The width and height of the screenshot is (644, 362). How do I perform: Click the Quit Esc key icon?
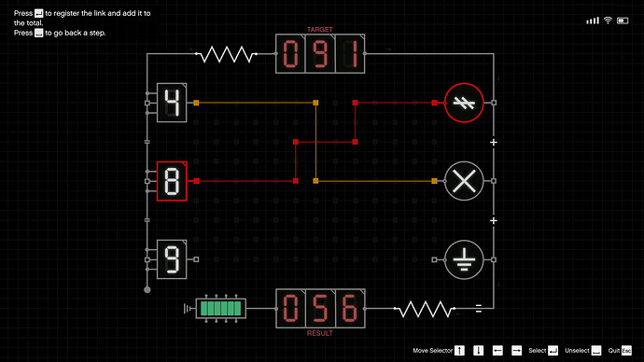(x=626, y=351)
